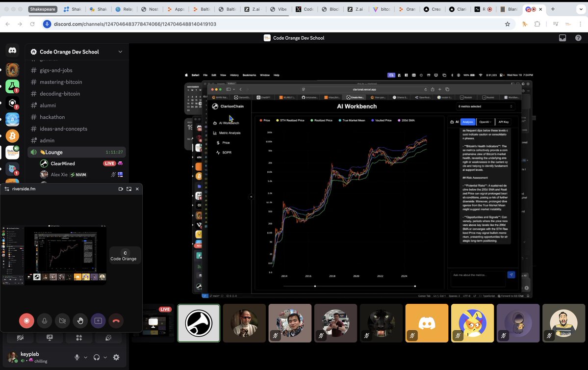
Task: Click the red recording button in call controls
Action: pos(26,320)
